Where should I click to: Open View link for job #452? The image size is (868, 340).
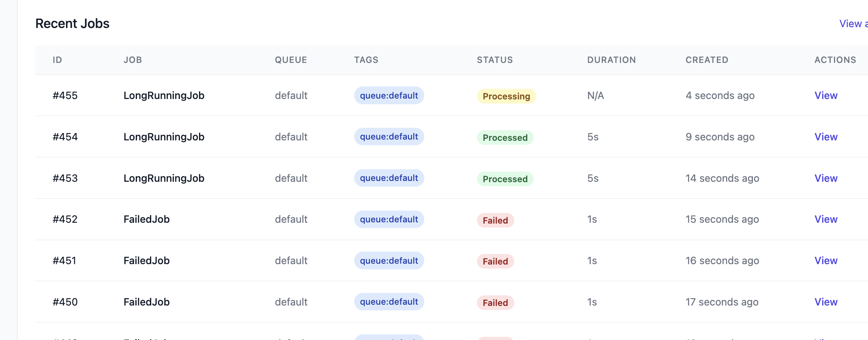[x=825, y=219]
